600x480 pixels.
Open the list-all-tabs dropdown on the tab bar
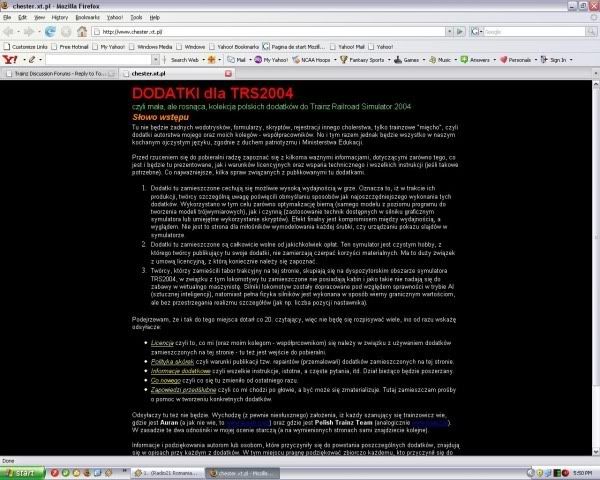tap(596, 73)
